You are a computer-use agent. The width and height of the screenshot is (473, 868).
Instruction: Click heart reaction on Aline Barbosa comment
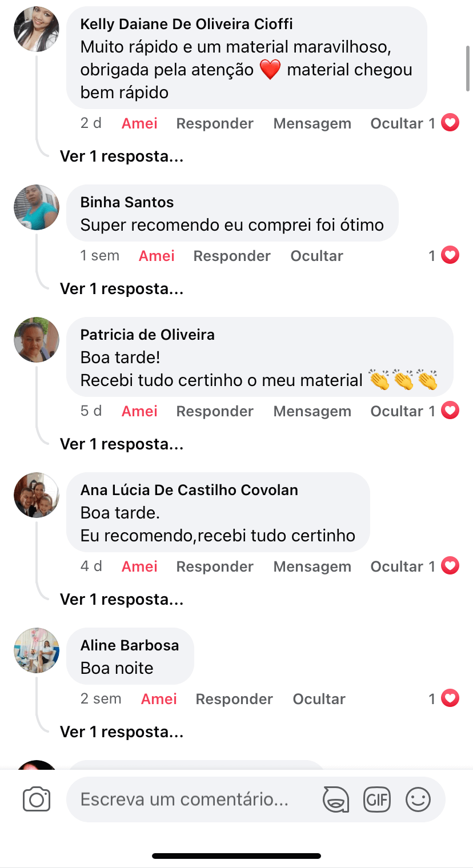pos(450,699)
